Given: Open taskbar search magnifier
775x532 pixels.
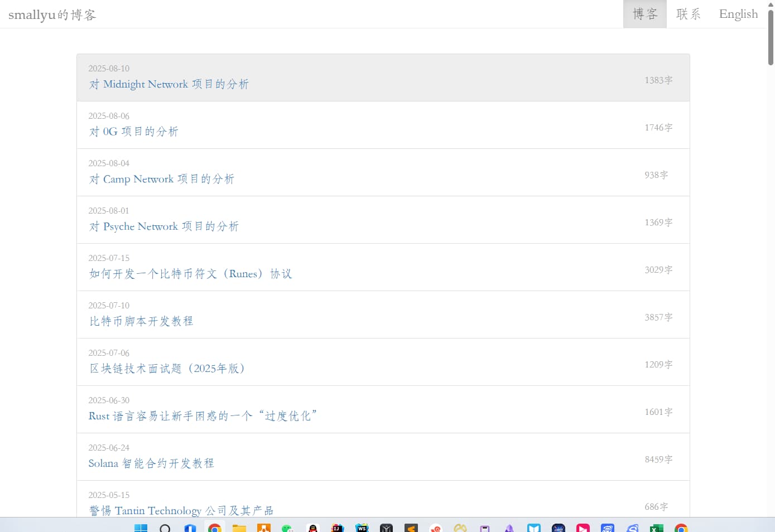Looking at the screenshot, I should coord(165,528).
